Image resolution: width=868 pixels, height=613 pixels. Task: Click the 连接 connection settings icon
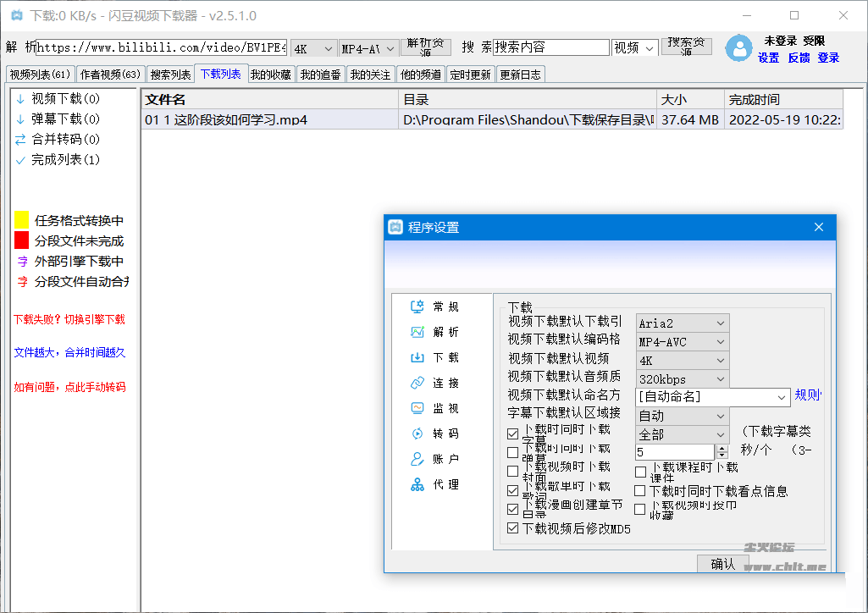(417, 383)
